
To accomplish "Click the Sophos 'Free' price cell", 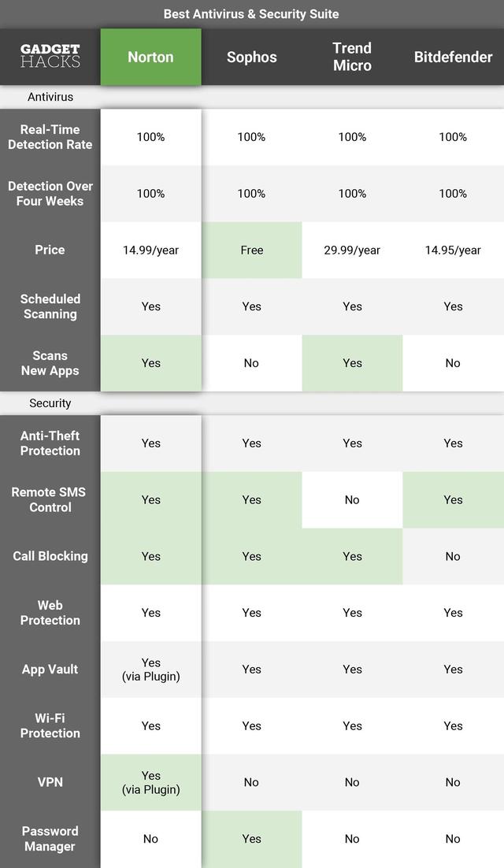I will coord(251,250).
